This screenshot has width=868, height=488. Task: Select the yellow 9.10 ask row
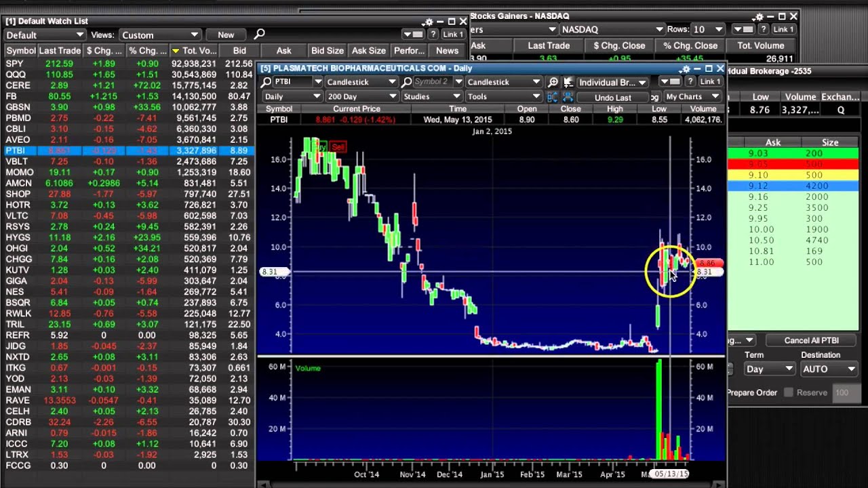pyautogui.click(x=793, y=175)
